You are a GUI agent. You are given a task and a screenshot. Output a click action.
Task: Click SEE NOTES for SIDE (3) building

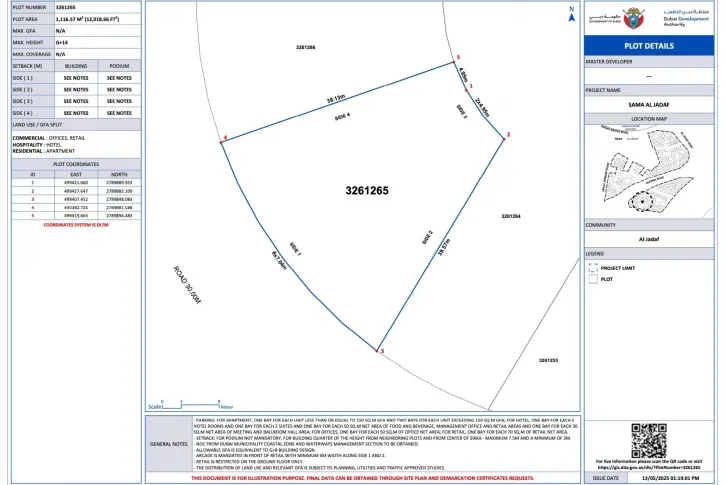point(76,101)
